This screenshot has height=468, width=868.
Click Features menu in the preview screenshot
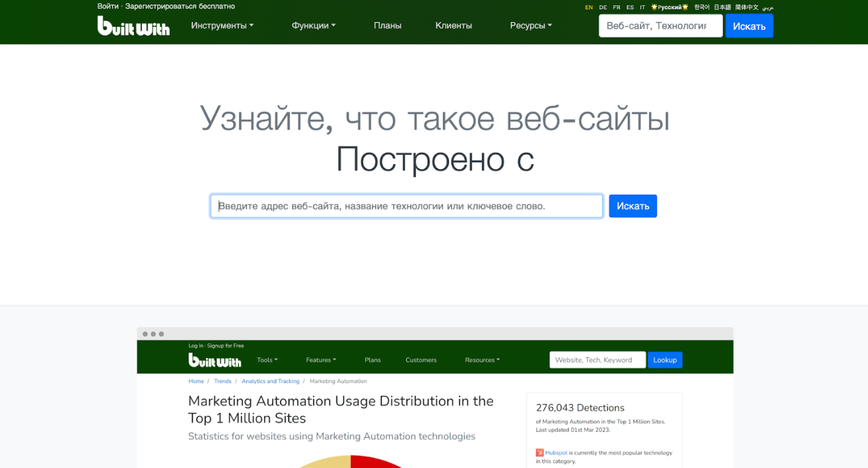(x=321, y=360)
